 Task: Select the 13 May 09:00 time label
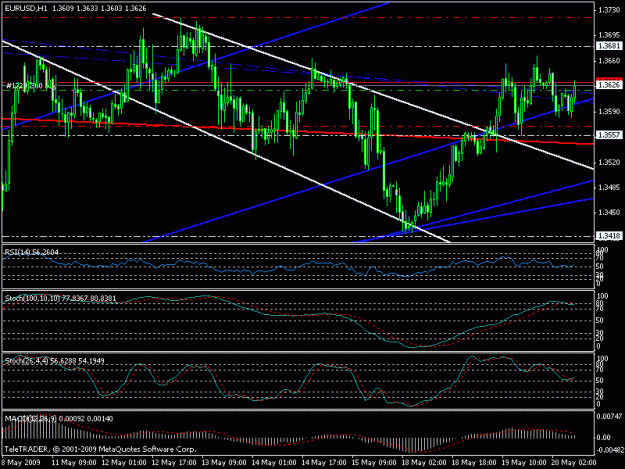pos(224,463)
